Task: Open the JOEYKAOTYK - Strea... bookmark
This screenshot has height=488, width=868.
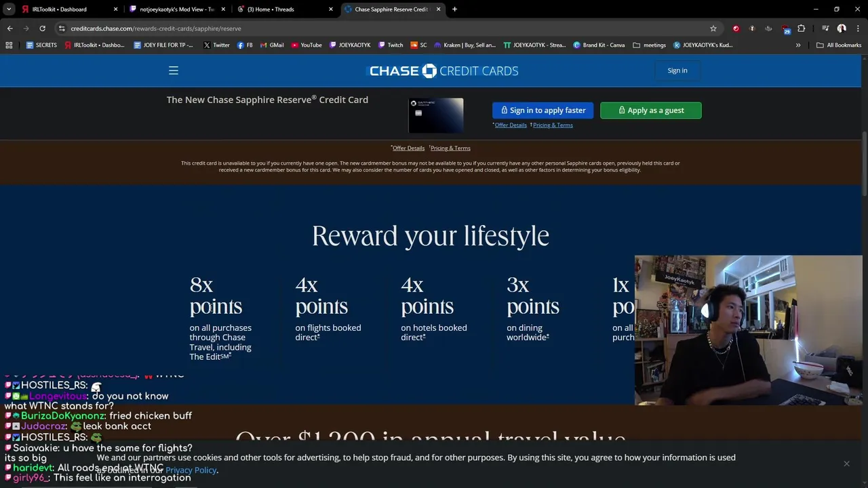Action: pos(534,45)
